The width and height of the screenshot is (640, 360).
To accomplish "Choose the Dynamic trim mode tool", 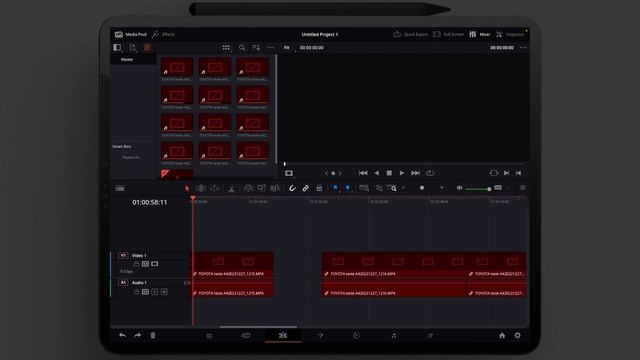I will (x=214, y=188).
